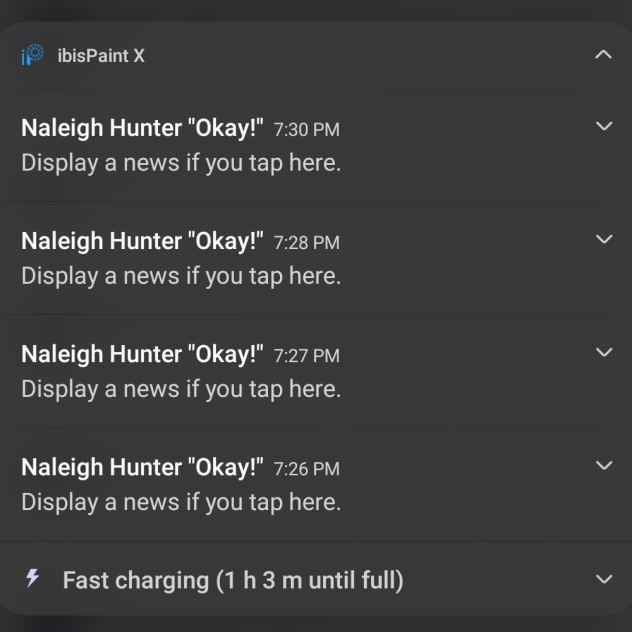Viewport: 632px width, 632px height.
Task: Expand the 7:28 PM notification chevron
Action: click(603, 240)
